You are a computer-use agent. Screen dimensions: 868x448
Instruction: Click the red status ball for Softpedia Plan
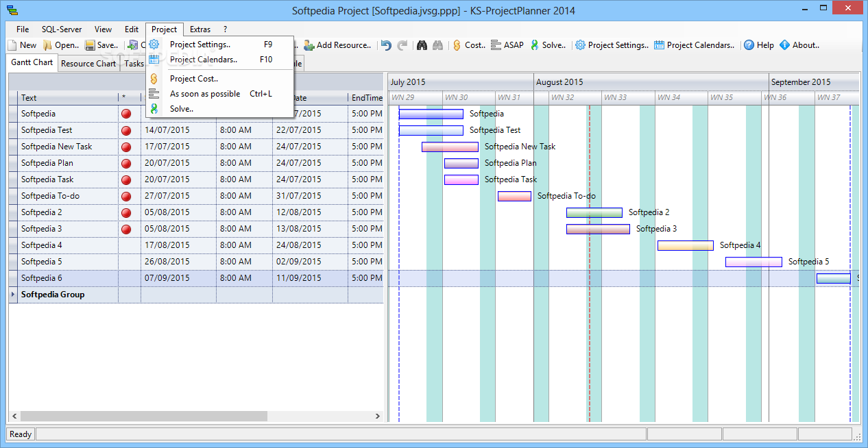[x=126, y=163]
